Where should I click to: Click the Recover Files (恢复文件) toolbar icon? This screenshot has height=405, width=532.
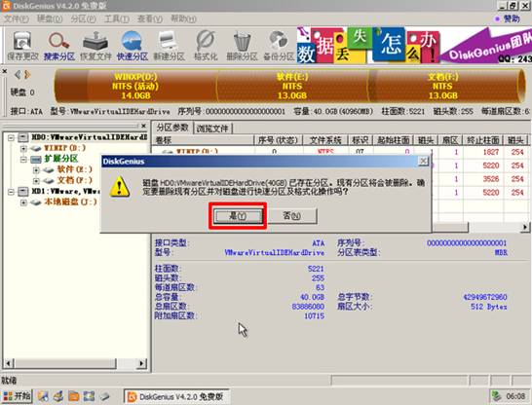click(95, 46)
